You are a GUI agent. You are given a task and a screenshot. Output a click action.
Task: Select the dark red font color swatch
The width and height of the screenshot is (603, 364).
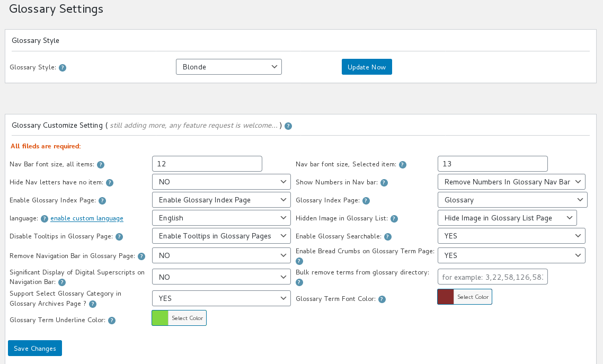[446, 297]
